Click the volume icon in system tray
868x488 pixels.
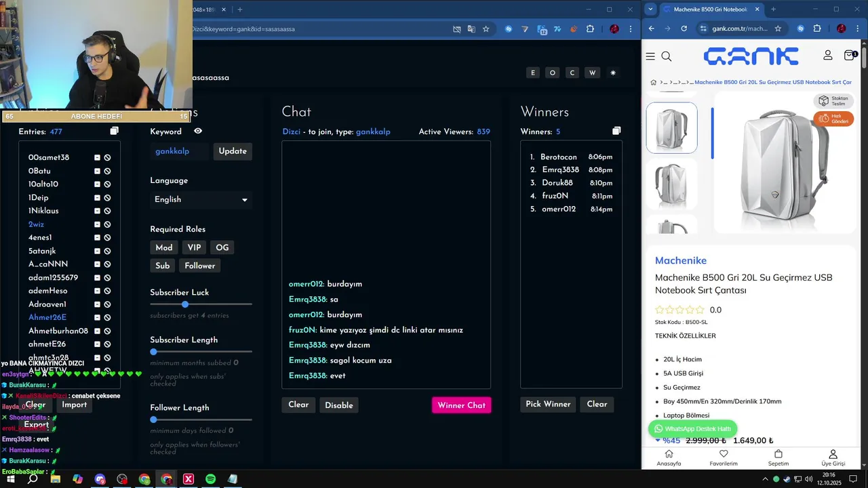click(x=809, y=479)
